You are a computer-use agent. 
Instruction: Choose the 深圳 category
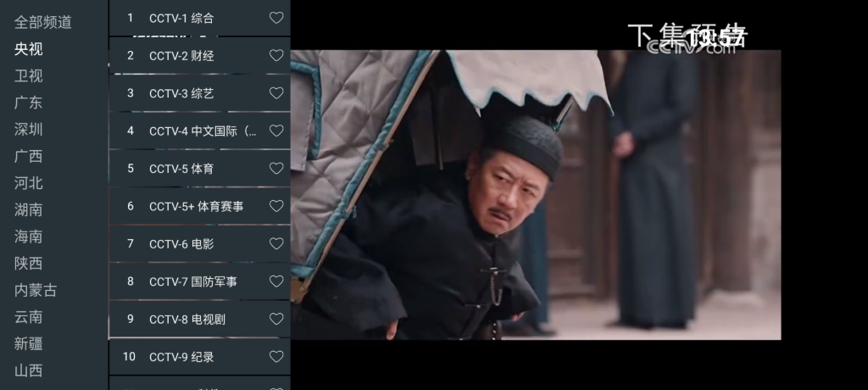tap(29, 130)
